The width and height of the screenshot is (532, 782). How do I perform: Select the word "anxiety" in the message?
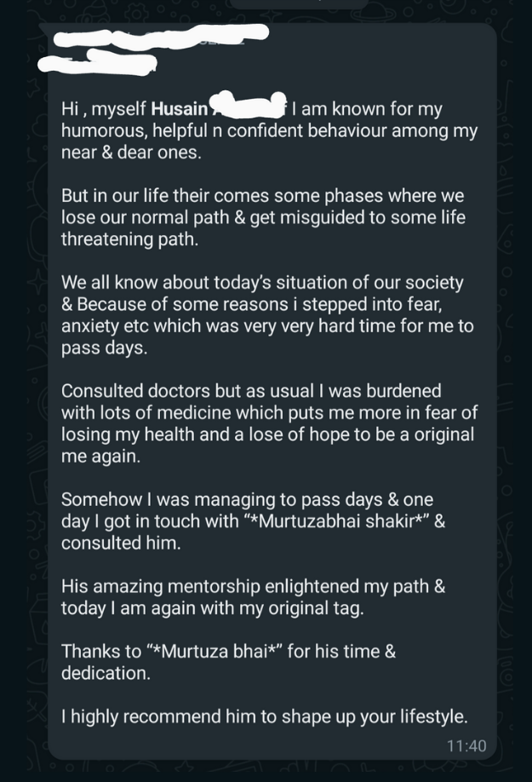point(89,326)
